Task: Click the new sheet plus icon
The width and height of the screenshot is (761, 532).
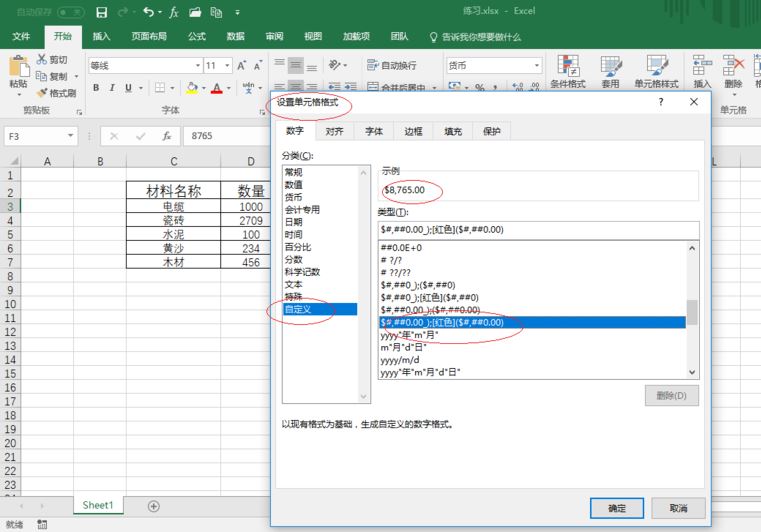Action: (153, 506)
